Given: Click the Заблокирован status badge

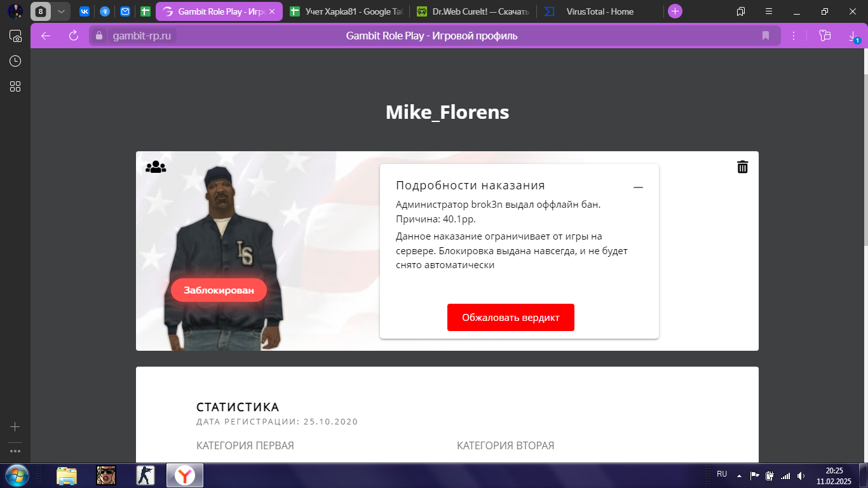Looking at the screenshot, I should point(219,290).
